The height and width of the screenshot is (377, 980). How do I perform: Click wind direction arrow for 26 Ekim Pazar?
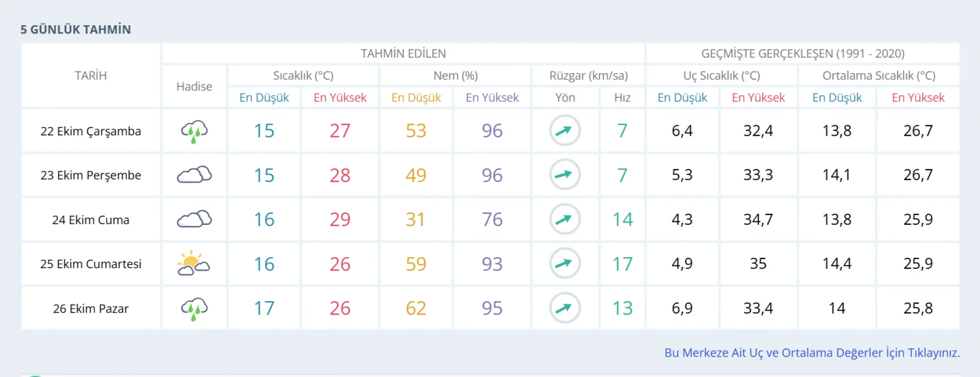coord(565,308)
